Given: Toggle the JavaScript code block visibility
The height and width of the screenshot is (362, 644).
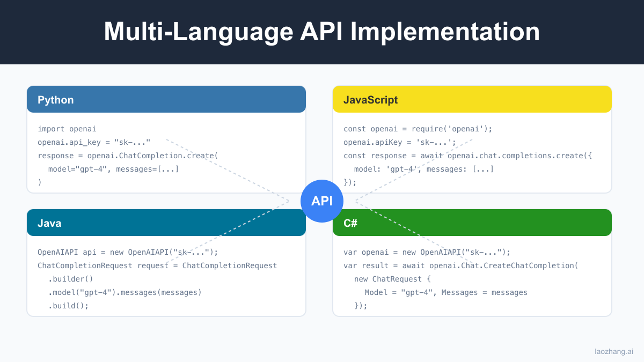Looking at the screenshot, I should pos(472,156).
